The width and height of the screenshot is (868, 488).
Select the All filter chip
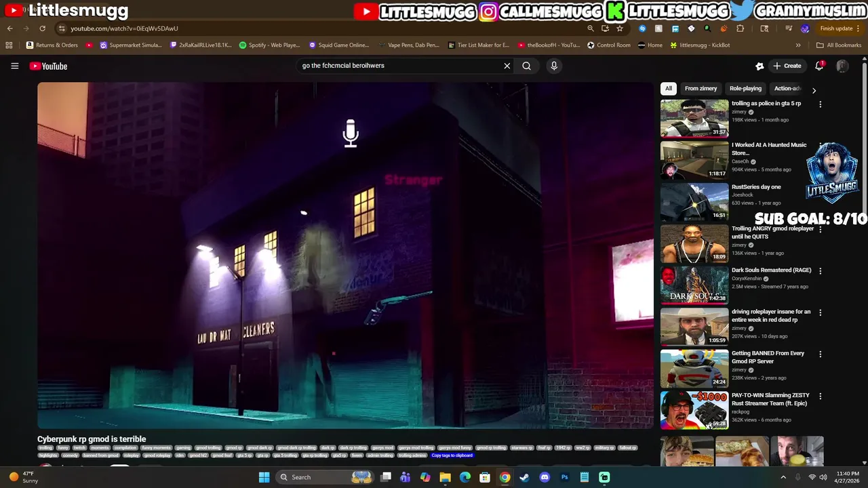(x=669, y=88)
